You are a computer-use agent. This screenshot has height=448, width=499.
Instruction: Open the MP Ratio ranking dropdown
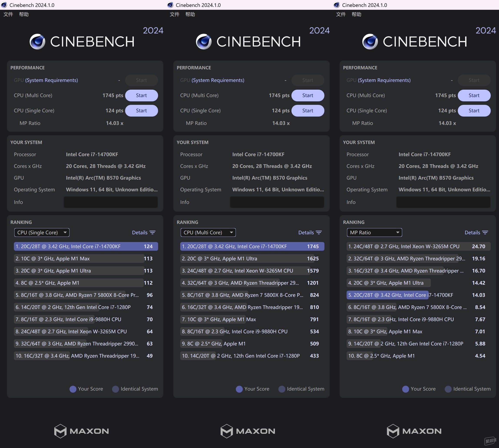[x=374, y=233]
